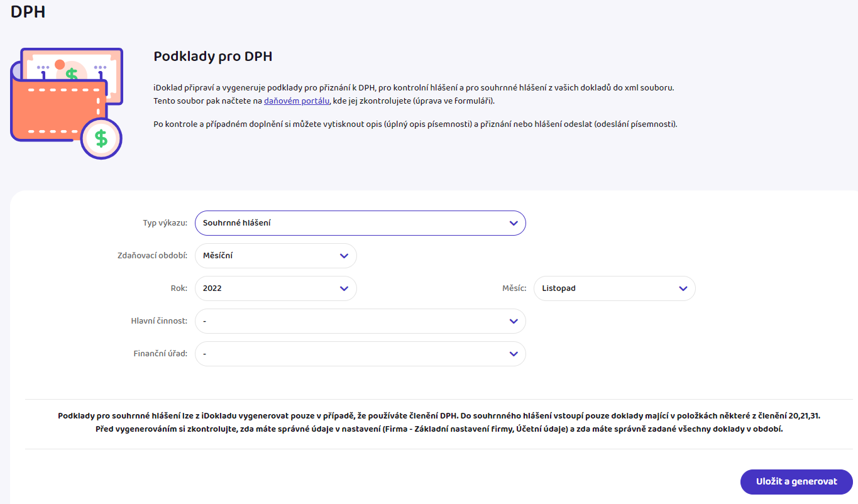Click the Podklady pro DPH heading

click(x=213, y=57)
